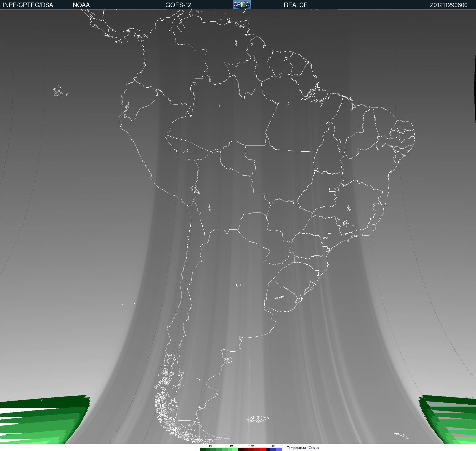Screen dimensions: 476x451
Task: Click the timestamp 201211290600
Action: tap(449, 5)
